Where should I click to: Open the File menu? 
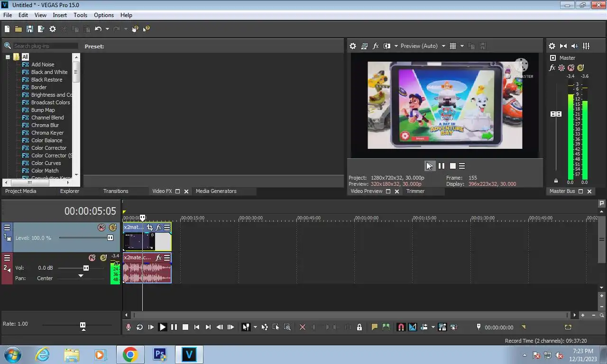[x=8, y=15]
